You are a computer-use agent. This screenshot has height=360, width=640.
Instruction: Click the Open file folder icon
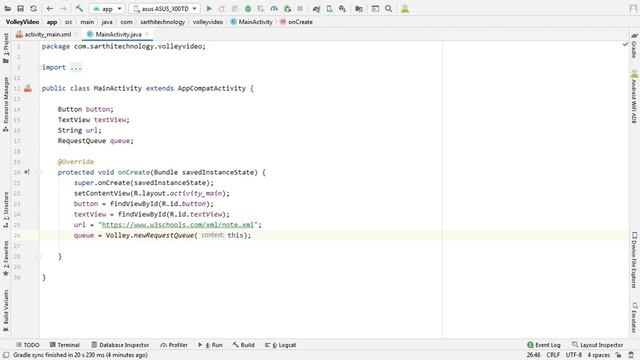tap(7, 9)
